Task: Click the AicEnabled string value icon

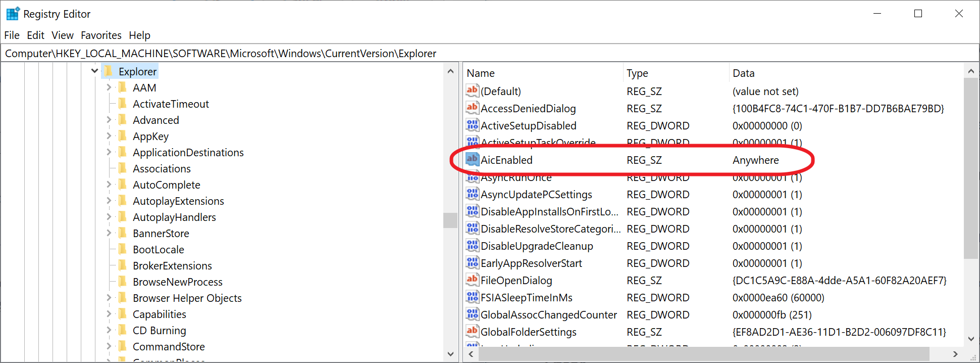Action: [472, 160]
